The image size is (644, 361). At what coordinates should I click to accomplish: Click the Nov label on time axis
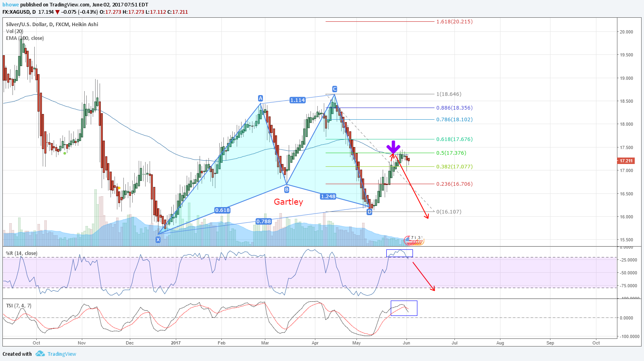(x=82, y=343)
